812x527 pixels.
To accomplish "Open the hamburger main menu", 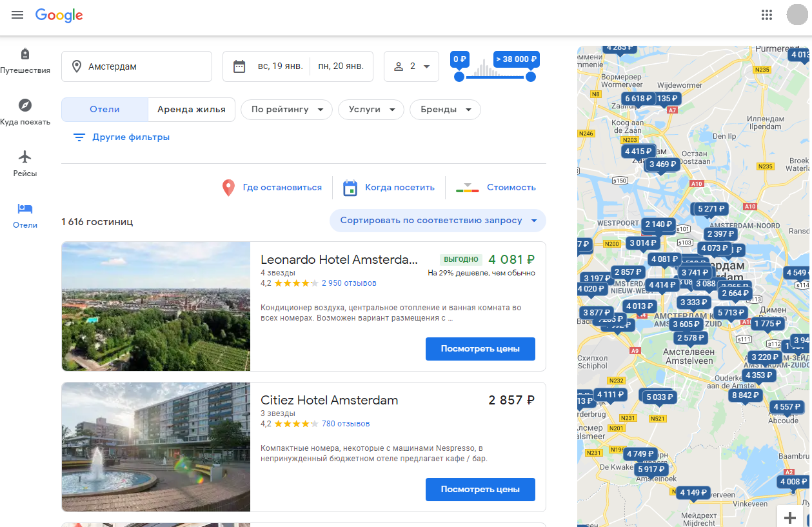I will [17, 15].
